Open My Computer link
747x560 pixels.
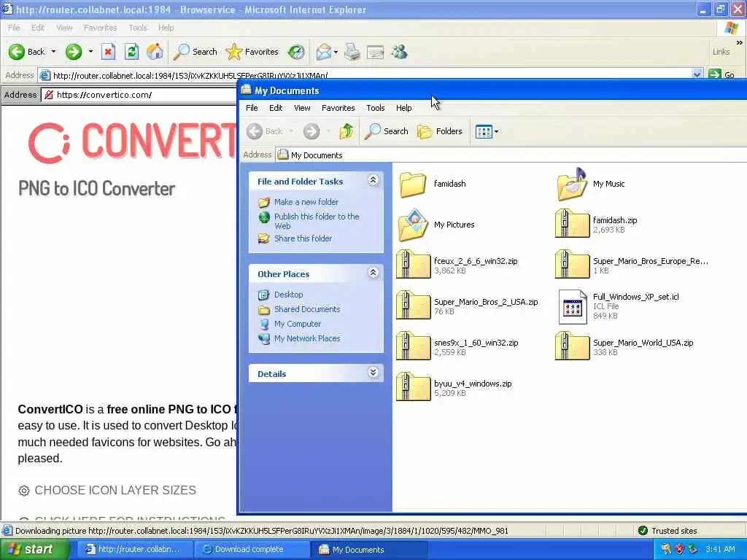(298, 324)
